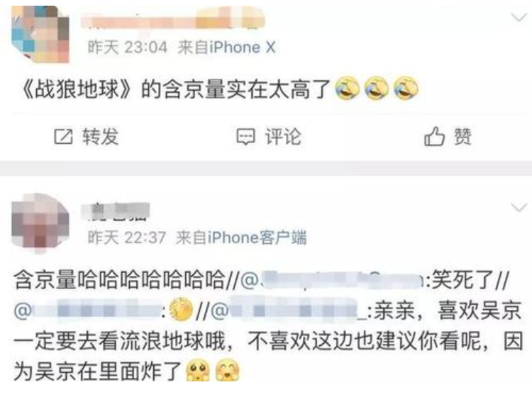
Task: Tap the comment (评论) speech bubble icon
Action: click(x=245, y=137)
